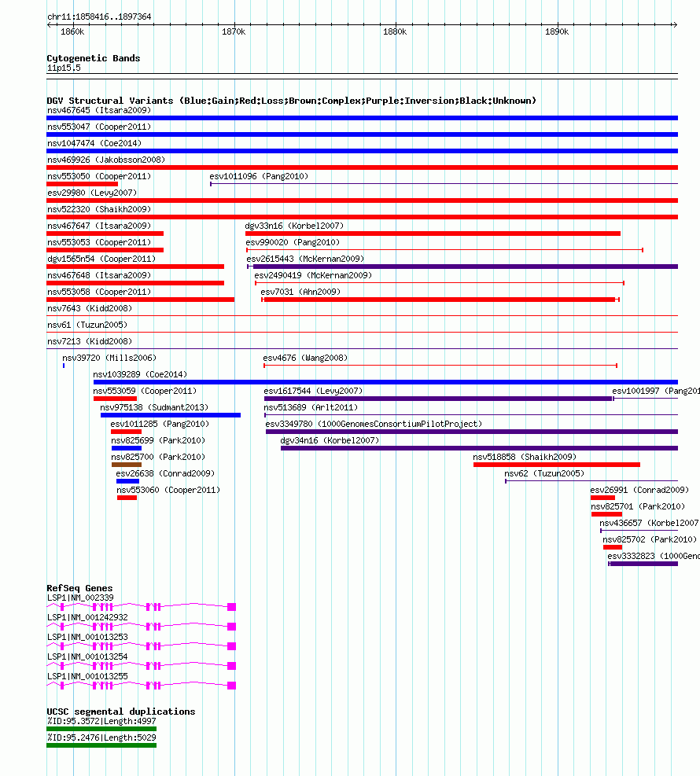Click nsv1039289 (Coe2014) label

tap(141, 375)
